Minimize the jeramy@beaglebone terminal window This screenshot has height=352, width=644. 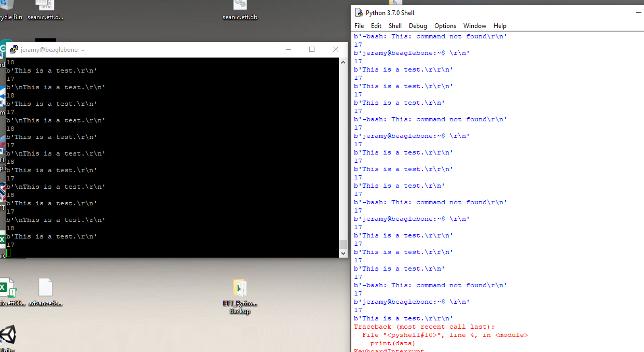[289, 50]
